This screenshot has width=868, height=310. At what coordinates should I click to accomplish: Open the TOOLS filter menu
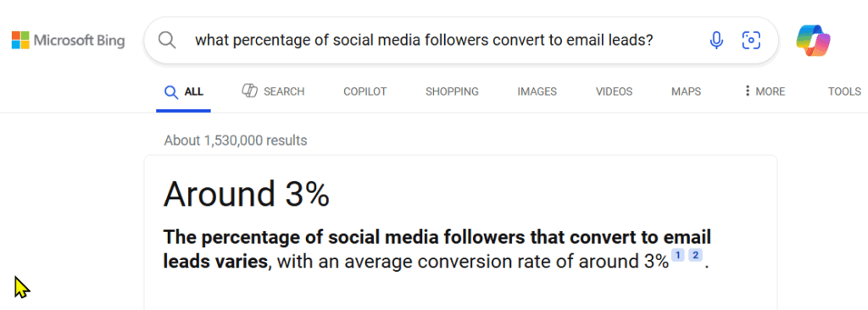click(x=844, y=91)
